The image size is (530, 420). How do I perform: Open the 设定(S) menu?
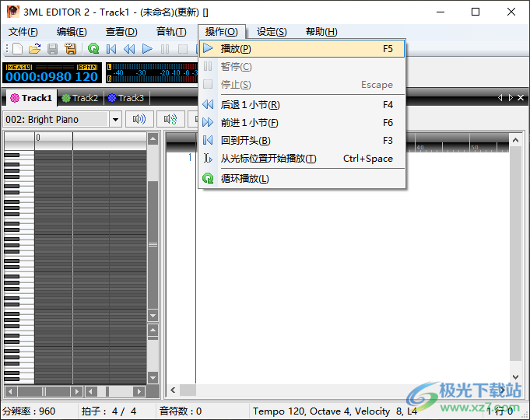[272, 32]
